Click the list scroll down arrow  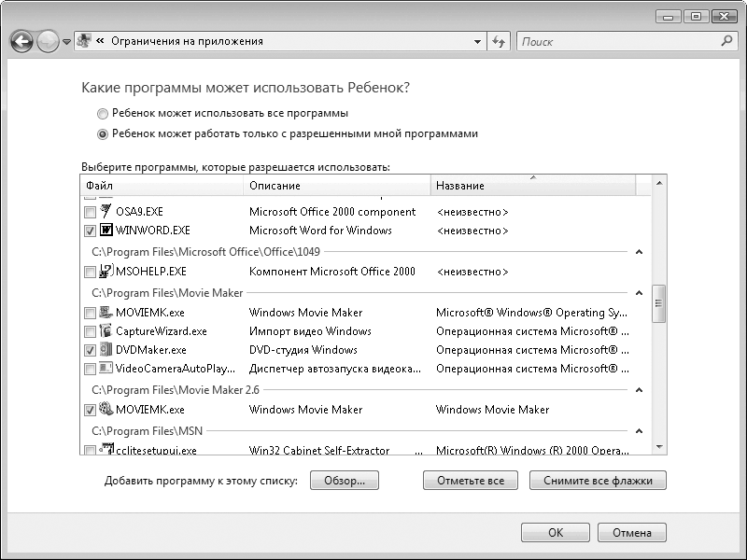click(x=659, y=447)
